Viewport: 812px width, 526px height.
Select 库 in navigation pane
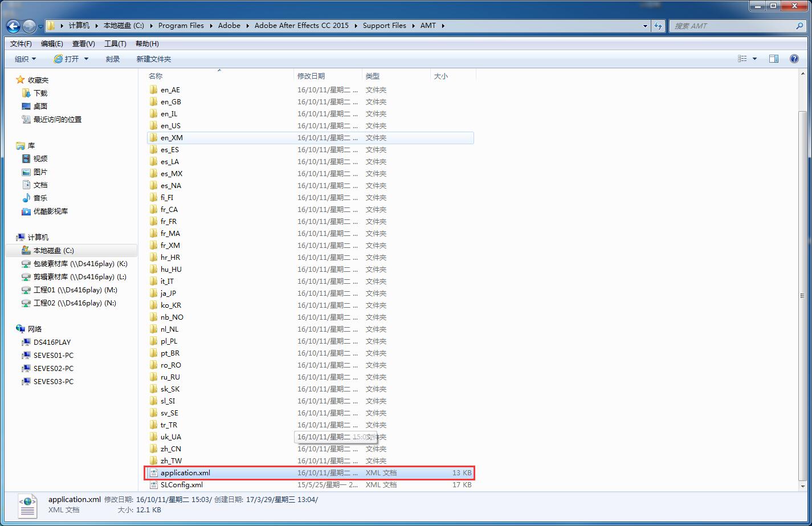tap(26, 145)
